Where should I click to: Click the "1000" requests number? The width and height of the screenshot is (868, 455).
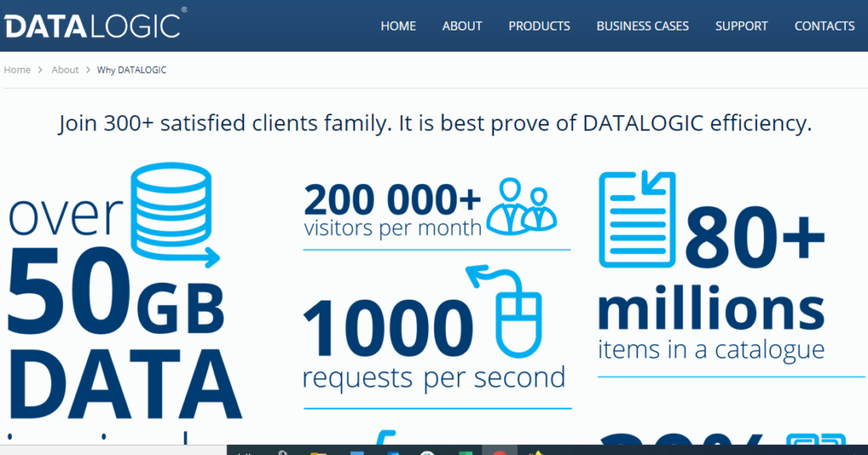(x=388, y=327)
